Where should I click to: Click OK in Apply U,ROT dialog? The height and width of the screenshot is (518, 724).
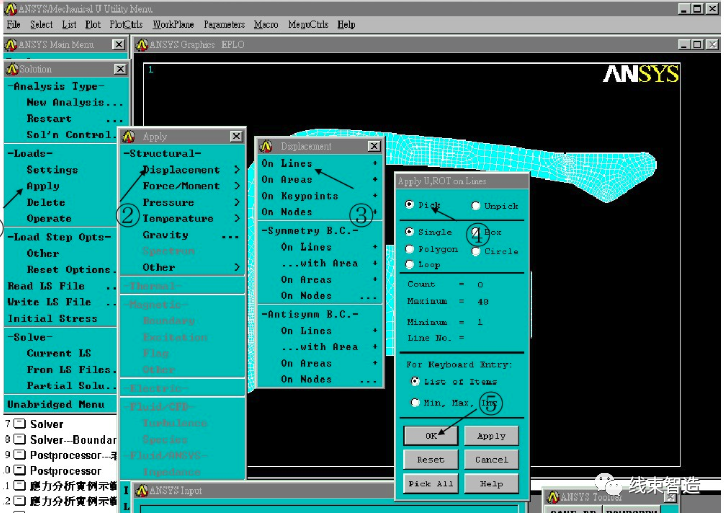point(431,435)
